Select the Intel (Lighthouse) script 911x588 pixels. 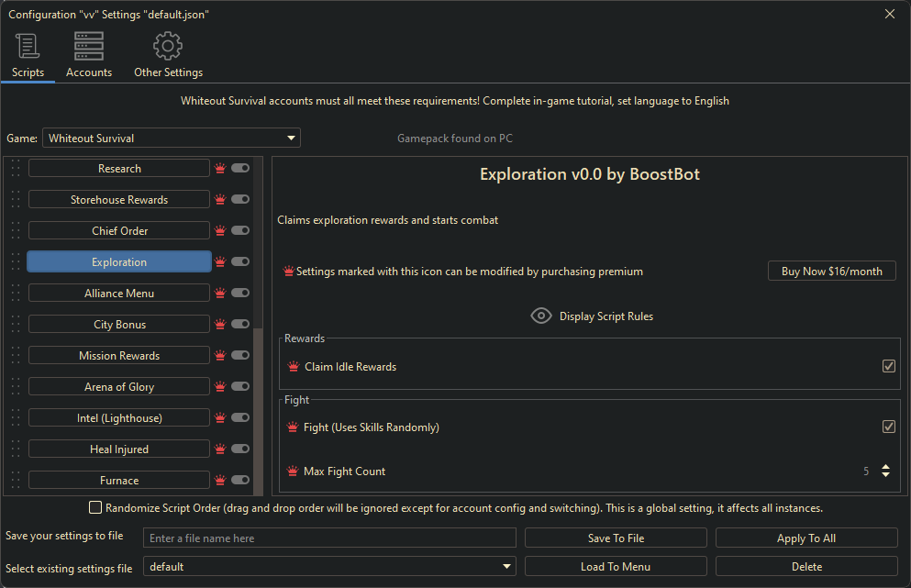coord(119,417)
